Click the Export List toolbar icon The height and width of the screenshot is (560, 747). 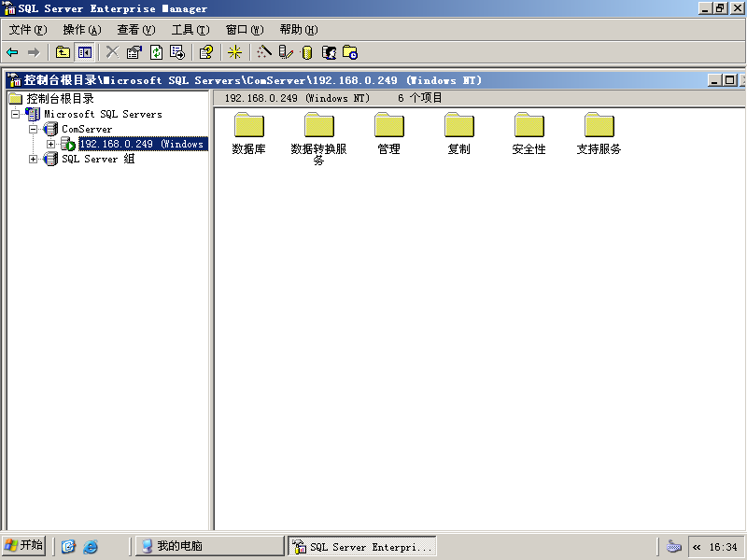point(177,52)
